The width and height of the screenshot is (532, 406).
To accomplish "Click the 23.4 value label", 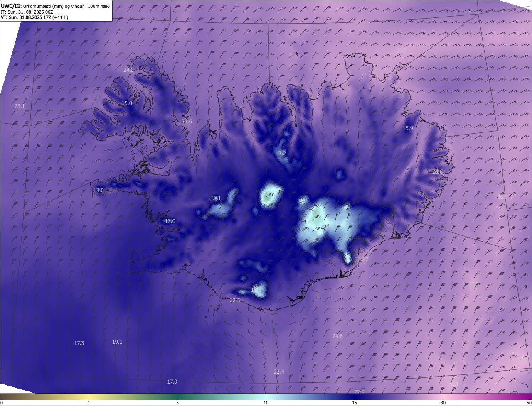I will 279,372.
